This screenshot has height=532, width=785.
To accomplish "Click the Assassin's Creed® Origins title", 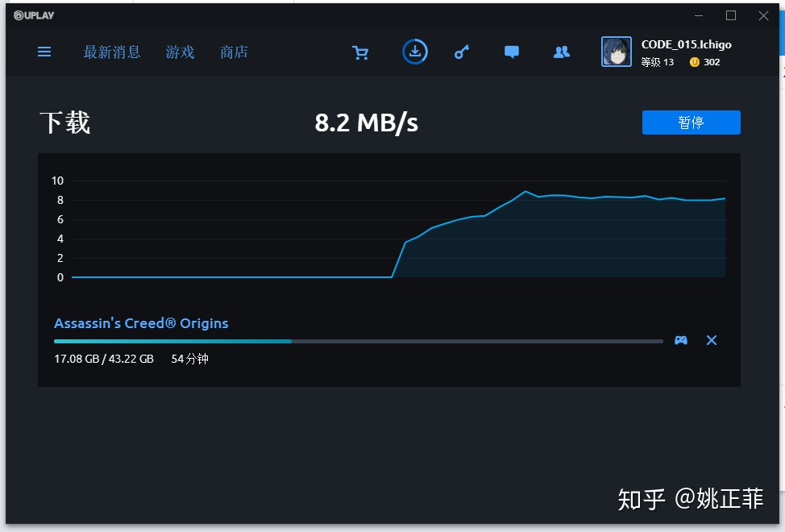I will (x=141, y=323).
